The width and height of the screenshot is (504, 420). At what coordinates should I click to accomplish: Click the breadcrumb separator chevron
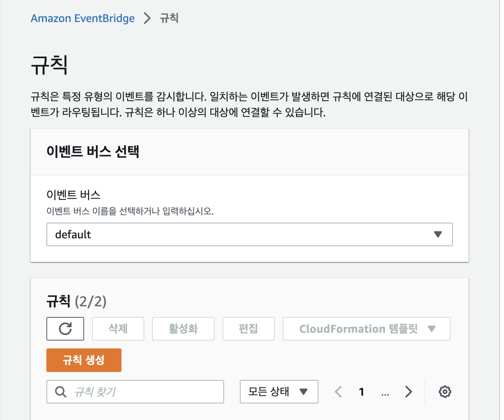tap(147, 18)
